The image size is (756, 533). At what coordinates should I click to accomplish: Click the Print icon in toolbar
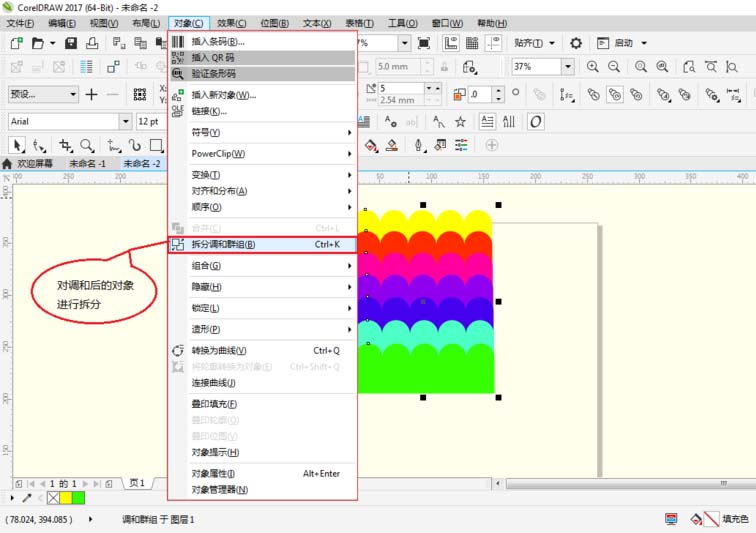tap(92, 43)
